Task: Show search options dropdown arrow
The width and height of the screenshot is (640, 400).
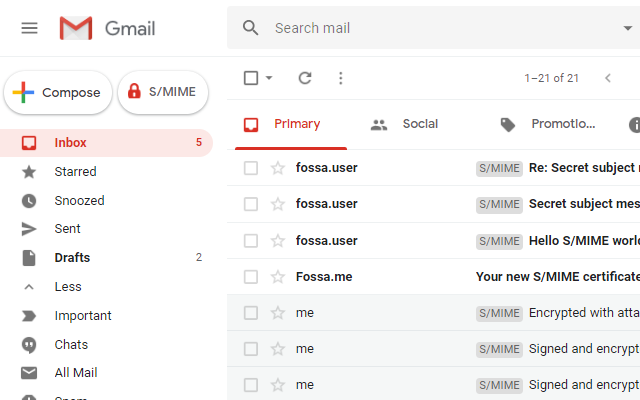Action: (x=628, y=28)
